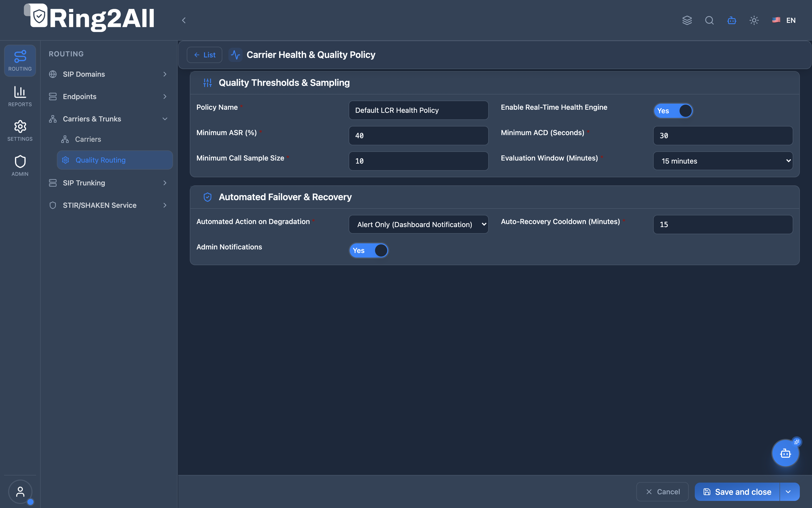
Task: Expand STIR/SHAKEN Service menu
Action: [x=108, y=205]
